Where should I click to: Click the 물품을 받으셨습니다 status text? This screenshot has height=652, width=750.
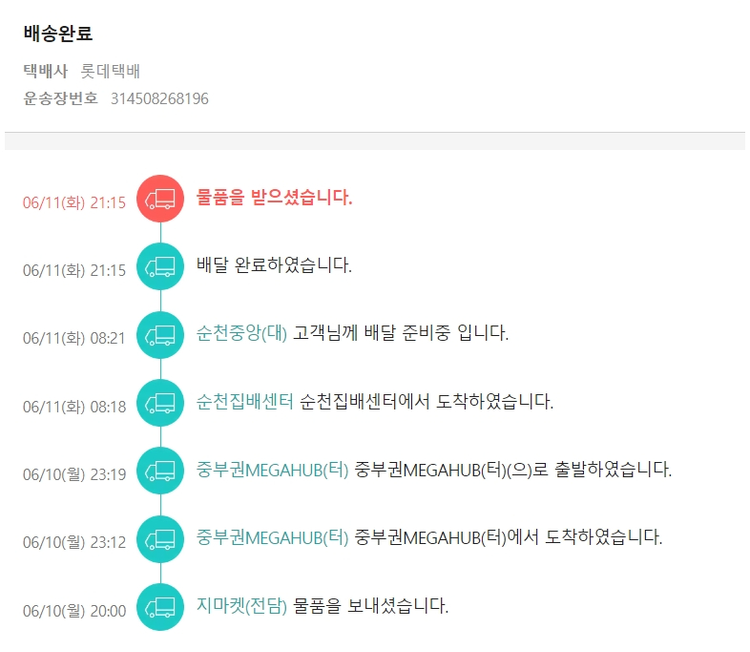pyautogui.click(x=275, y=197)
